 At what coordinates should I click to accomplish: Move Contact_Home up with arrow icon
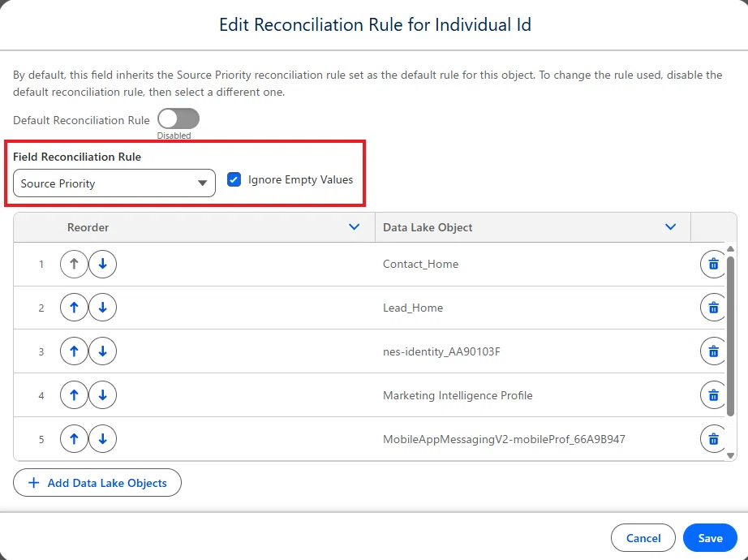(74, 264)
